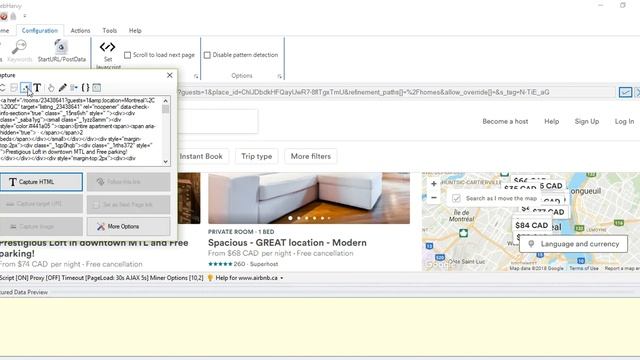The height and width of the screenshot is (360, 640).
Task: Enable Disable pattern detection checkbox
Action: click(x=207, y=55)
